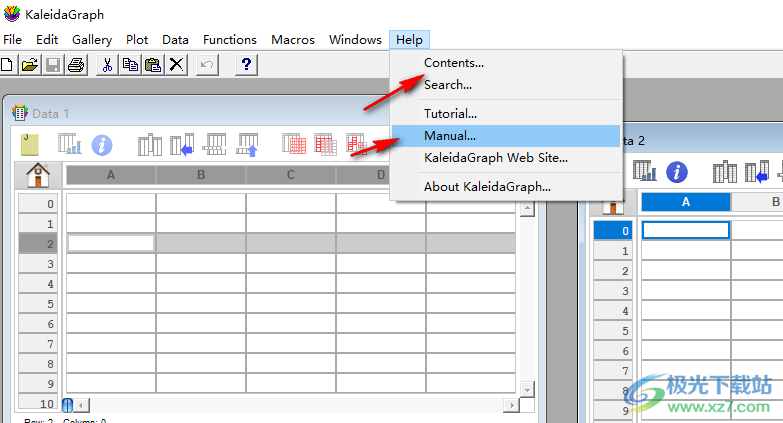Open the Gallery menu
Viewport: 783px width, 423px height.
tap(92, 40)
